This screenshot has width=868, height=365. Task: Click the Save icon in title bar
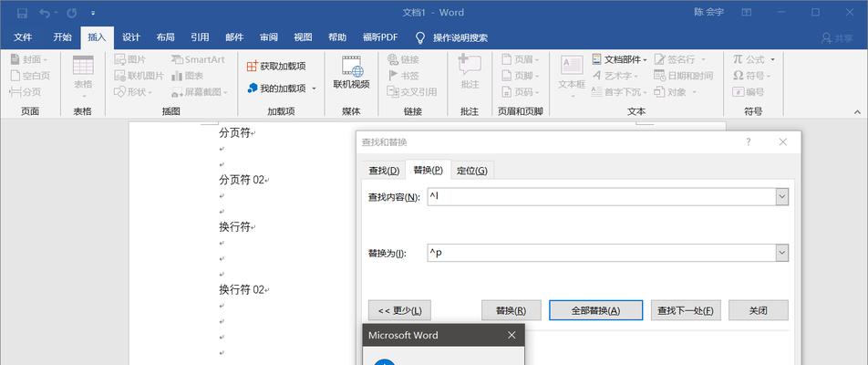(x=22, y=12)
